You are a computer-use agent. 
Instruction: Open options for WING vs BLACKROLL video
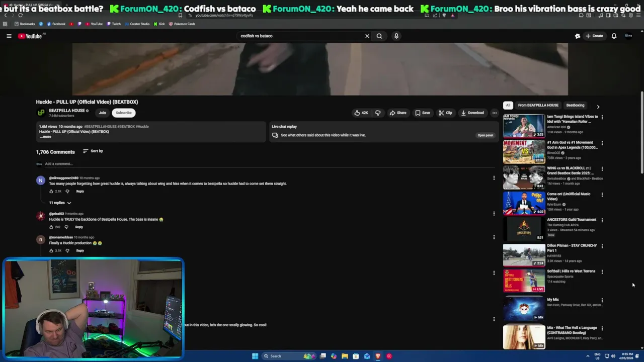pyautogui.click(x=602, y=169)
